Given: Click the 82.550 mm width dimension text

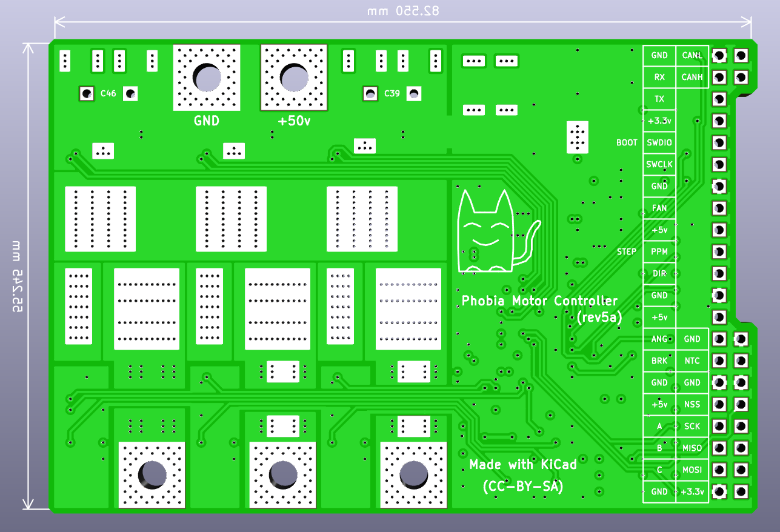Looking at the screenshot, I should click(403, 11).
